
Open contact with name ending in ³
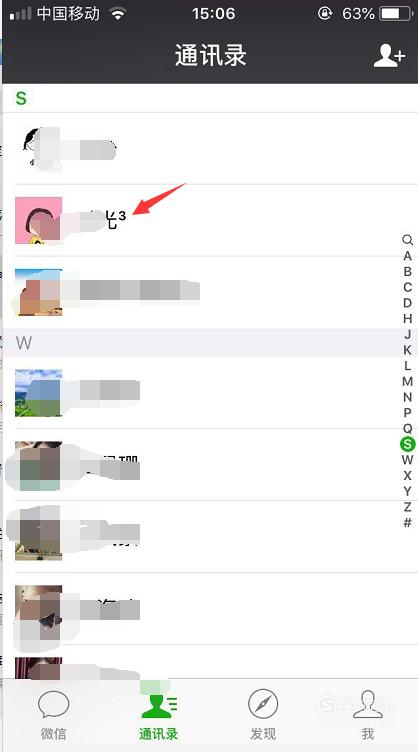coord(209,221)
